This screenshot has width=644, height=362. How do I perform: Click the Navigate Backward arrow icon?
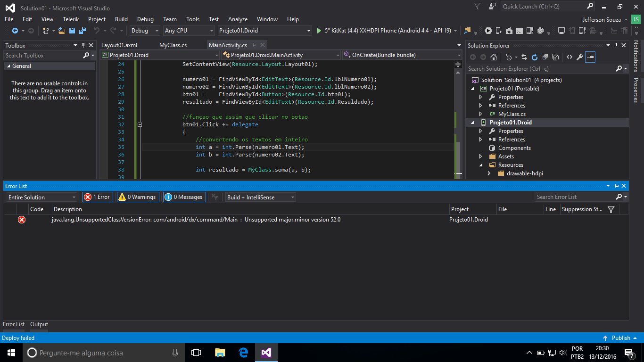(x=15, y=31)
